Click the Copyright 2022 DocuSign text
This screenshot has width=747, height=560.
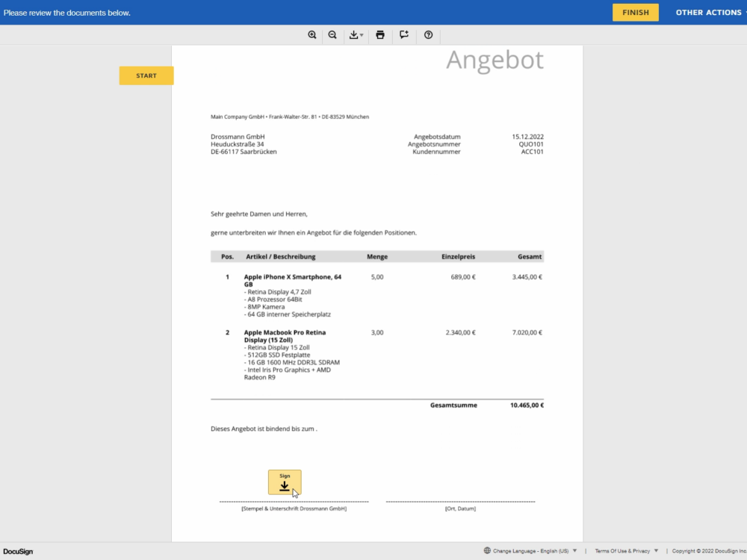(x=708, y=551)
